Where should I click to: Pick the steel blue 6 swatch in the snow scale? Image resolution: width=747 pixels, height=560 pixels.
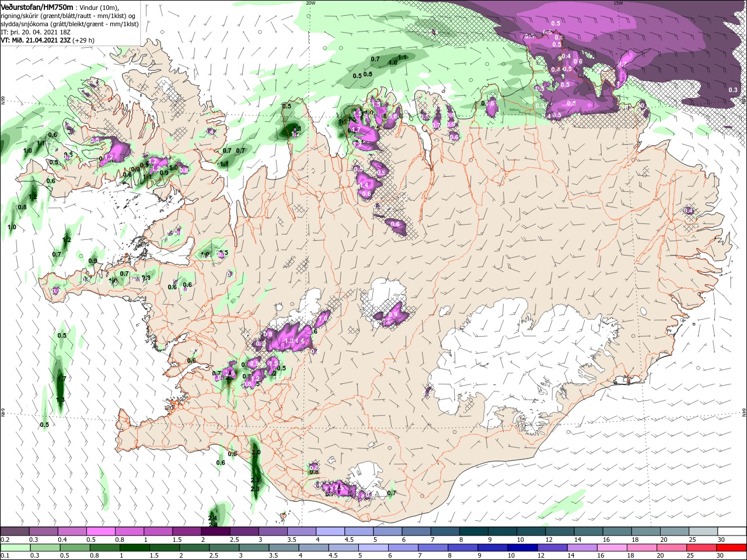pos(416,531)
